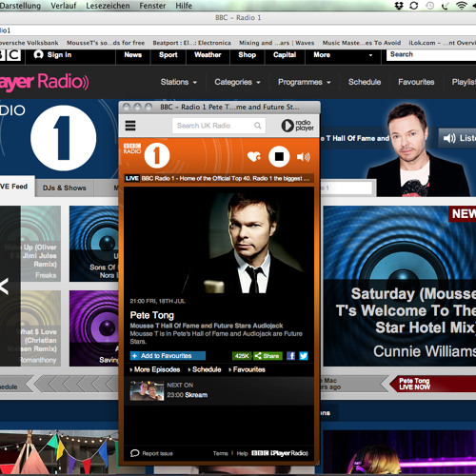This screenshot has height=476, width=476.
Task: Click the Pete Tong photo on the banner
Action: click(417, 150)
